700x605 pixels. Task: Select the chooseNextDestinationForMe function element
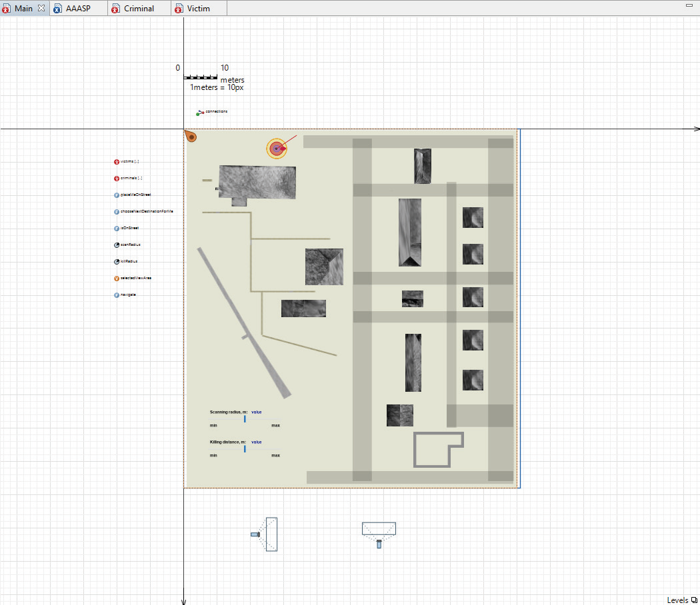116,212
